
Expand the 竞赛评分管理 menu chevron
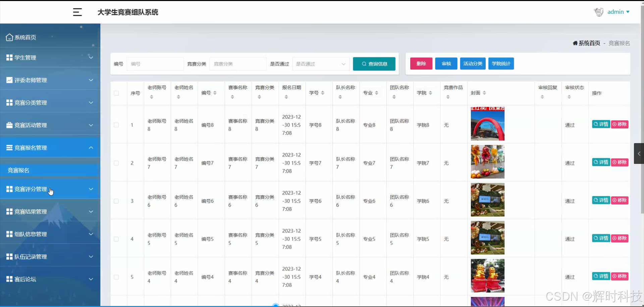tap(91, 189)
